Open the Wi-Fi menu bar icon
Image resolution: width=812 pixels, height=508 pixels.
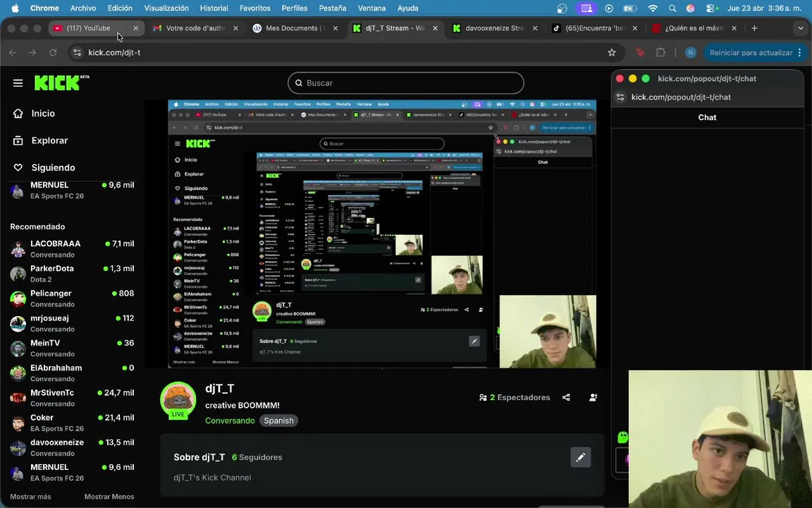(x=653, y=8)
